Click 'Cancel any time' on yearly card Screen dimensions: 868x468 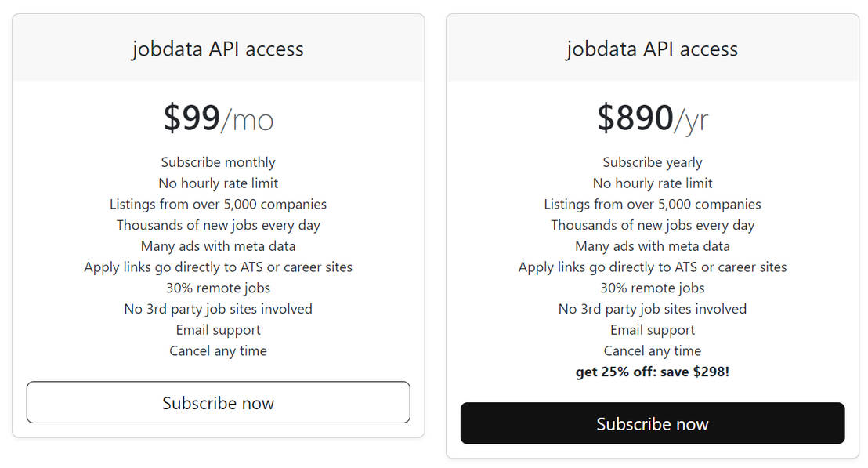[x=653, y=350]
